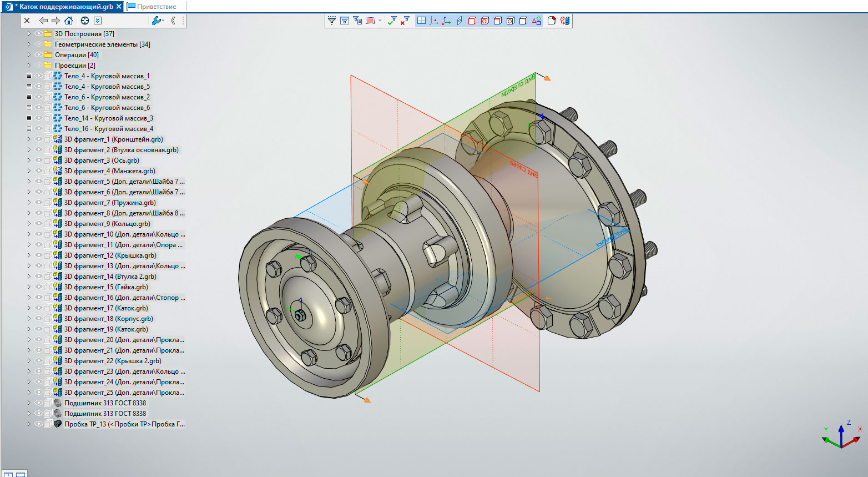
Task: Expand the Пробка ТР_13 tree node
Action: pos(29,424)
